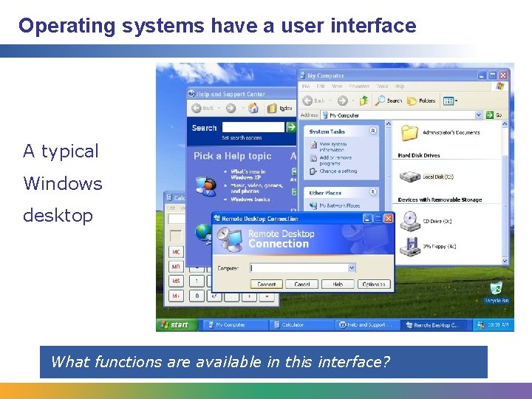Select the 3½ Floppy (A:) icon
Viewport: 532px width, 399px height.
tap(410, 247)
